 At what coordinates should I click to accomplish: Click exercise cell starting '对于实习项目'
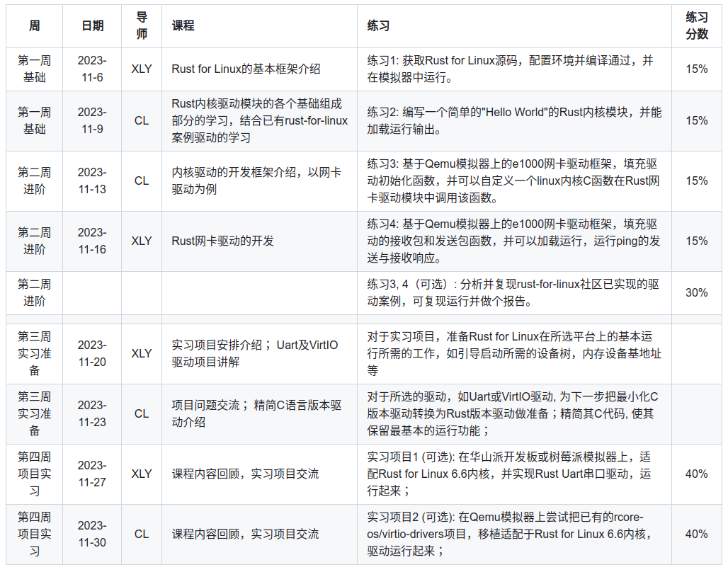(x=514, y=354)
